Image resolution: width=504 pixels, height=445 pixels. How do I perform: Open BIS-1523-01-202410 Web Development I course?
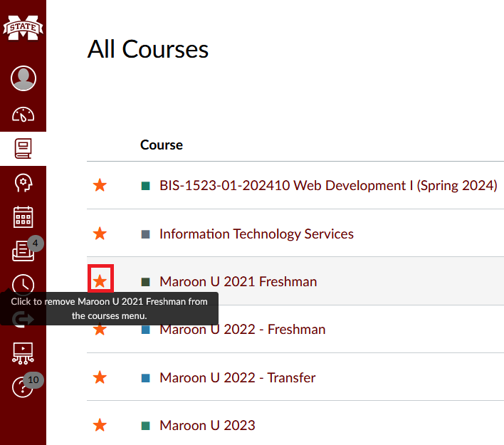coord(328,186)
